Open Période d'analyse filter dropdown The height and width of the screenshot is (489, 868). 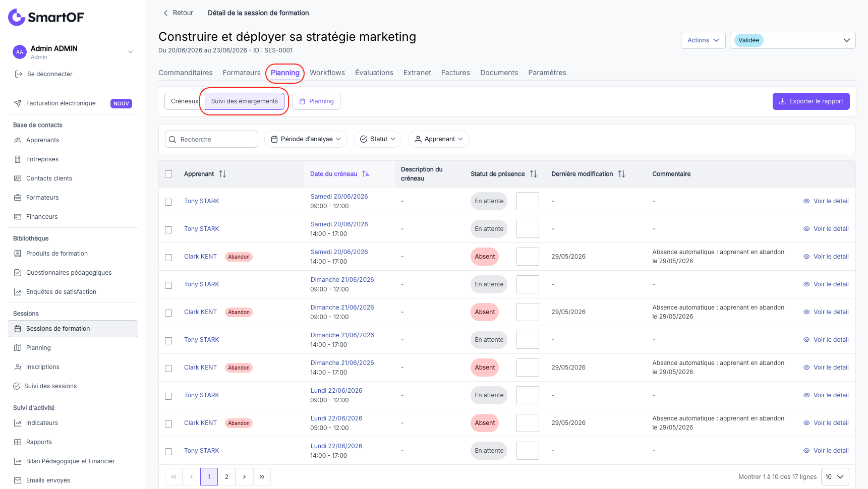306,139
